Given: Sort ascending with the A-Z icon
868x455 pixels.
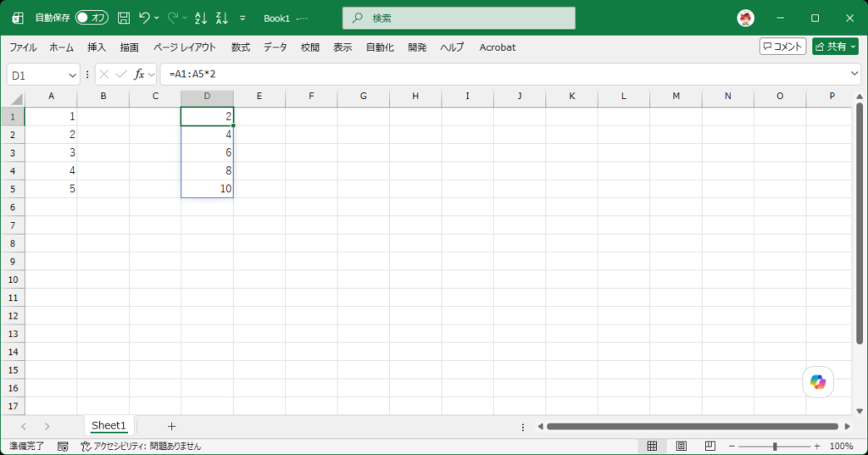Looking at the screenshot, I should (201, 19).
